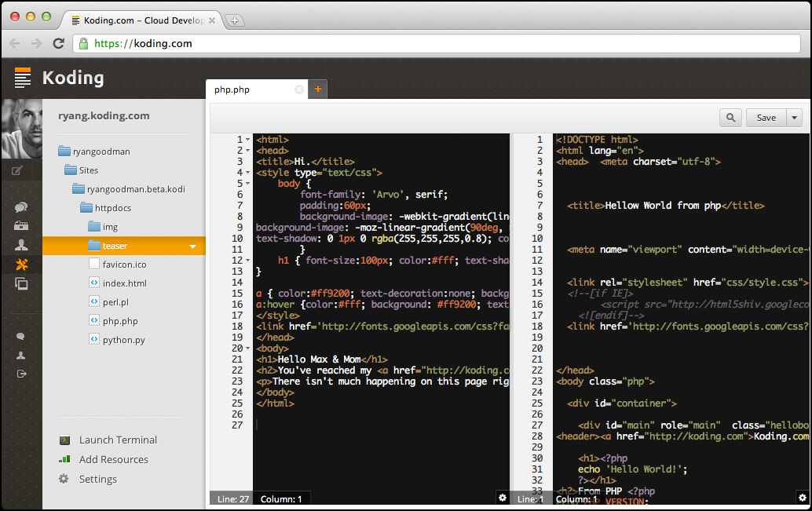Click the ryang.koding.com heading
The height and width of the screenshot is (511, 812).
[104, 116]
